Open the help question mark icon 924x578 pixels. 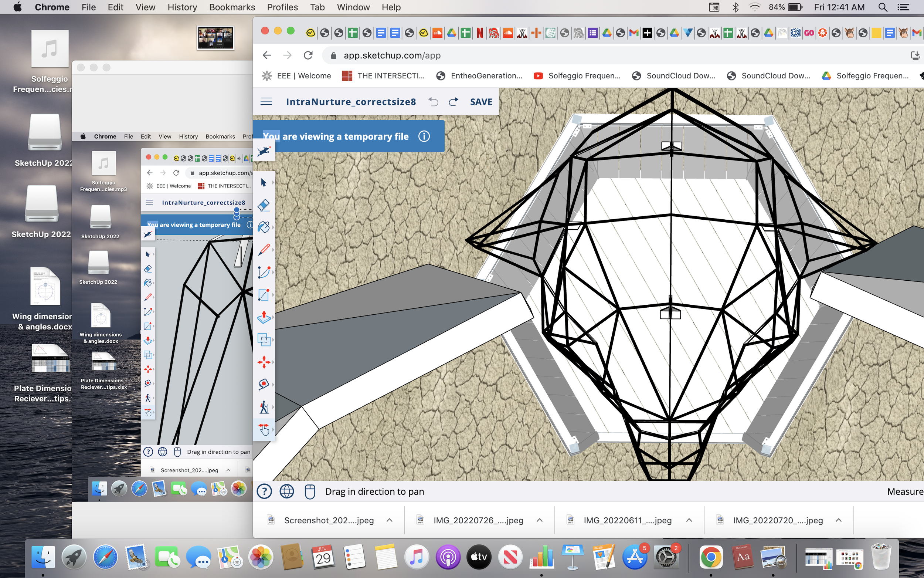pos(264,491)
